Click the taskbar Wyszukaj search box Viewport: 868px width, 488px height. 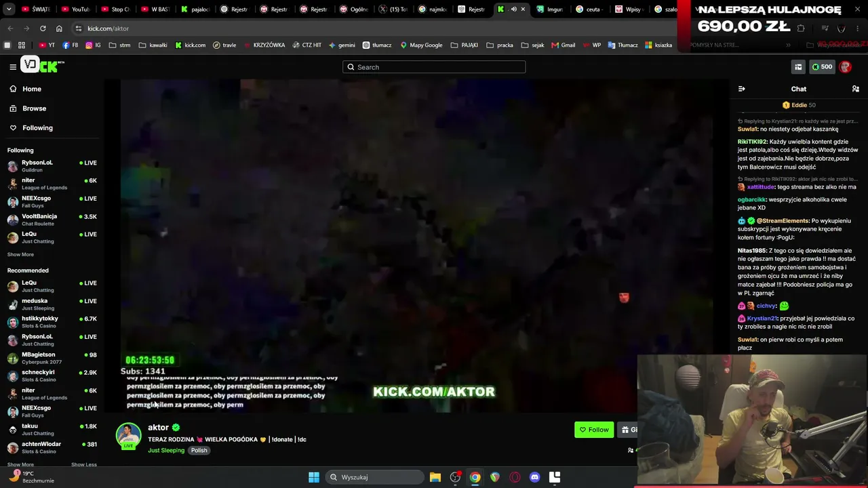[x=375, y=477]
